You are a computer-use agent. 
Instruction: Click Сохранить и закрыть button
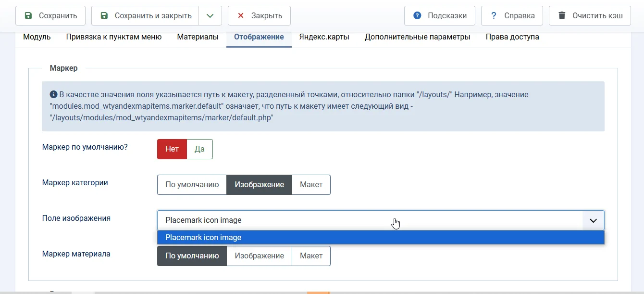[145, 15]
